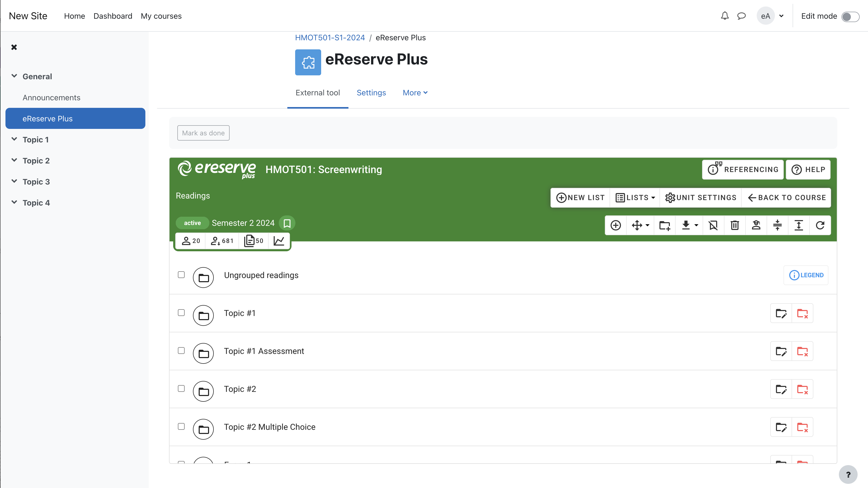
Task: Click the edit folder icon for Topic #1
Action: (781, 313)
